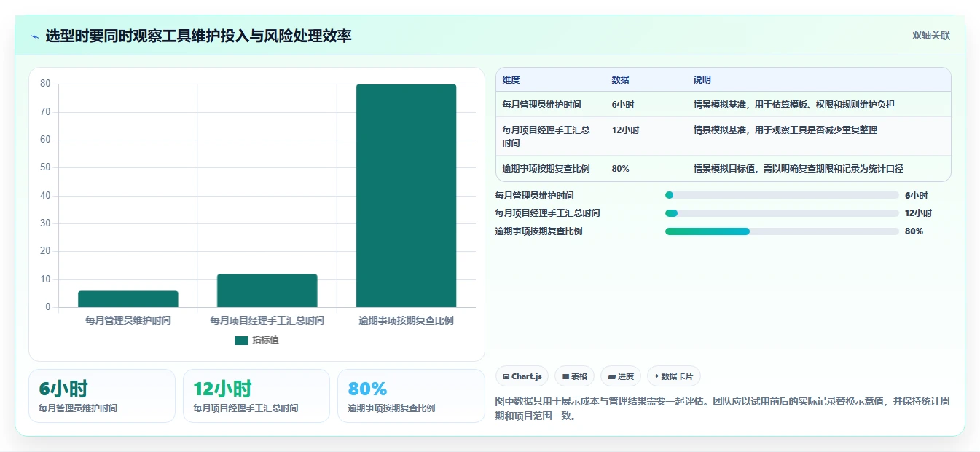Click the 6小时 cell in the table's 数据 column
Screen dimensions: 980x452
coord(623,105)
